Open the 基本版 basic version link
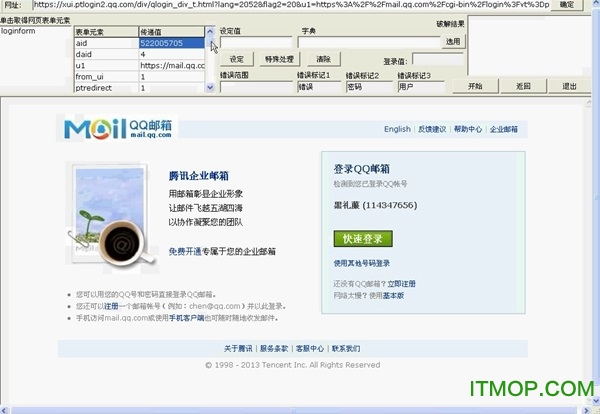This screenshot has width=600, height=414. (x=393, y=295)
